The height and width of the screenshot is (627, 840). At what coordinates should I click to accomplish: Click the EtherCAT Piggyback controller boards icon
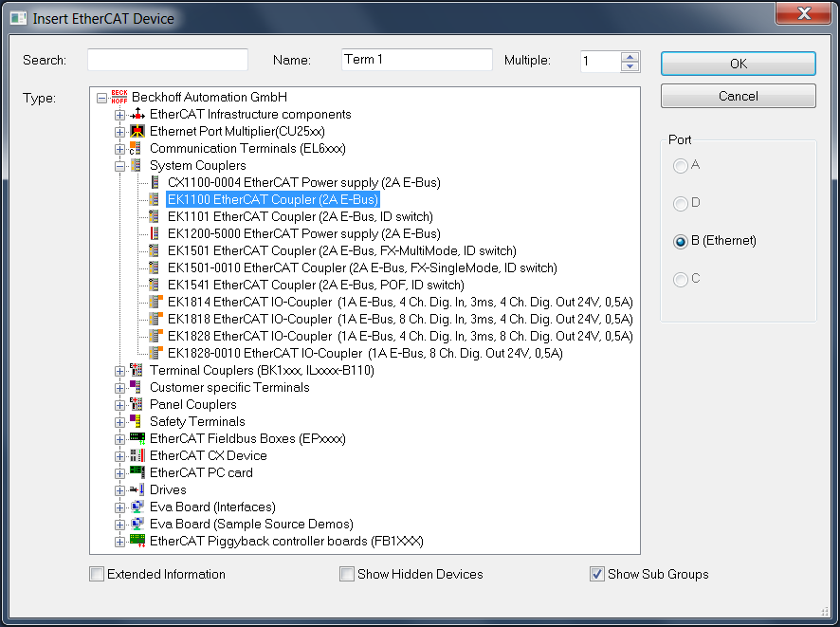137,542
